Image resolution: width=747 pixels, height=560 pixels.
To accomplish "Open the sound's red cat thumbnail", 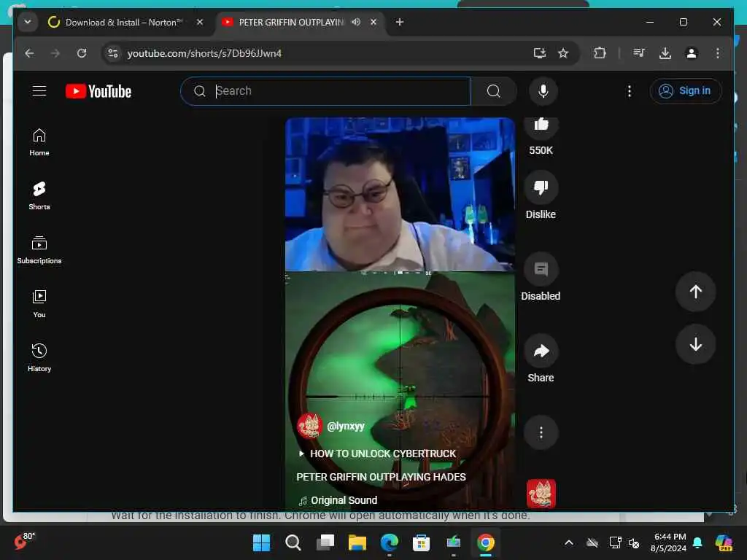I will [x=541, y=494].
